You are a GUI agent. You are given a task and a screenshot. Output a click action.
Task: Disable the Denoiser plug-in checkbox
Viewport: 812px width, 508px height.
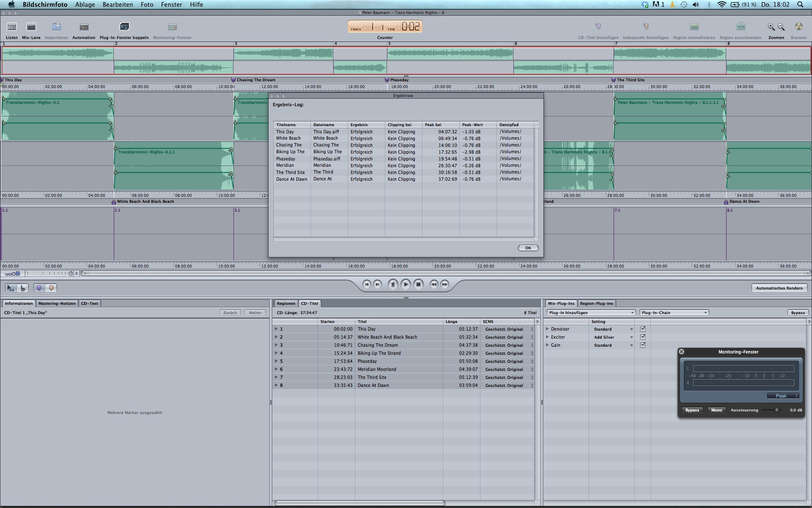click(643, 329)
